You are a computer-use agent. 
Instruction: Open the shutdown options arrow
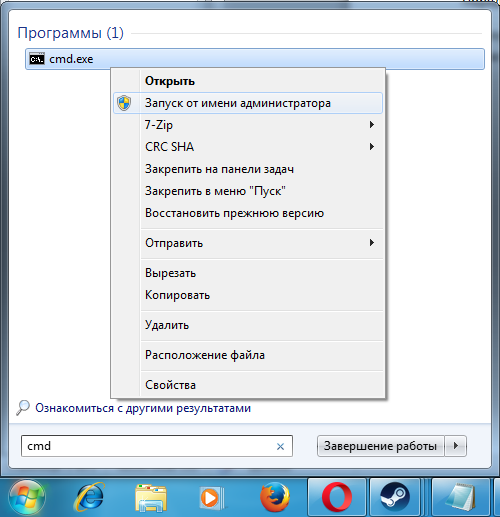click(x=456, y=446)
